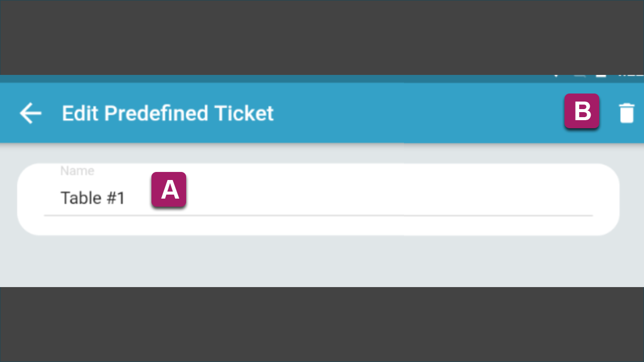644x362 pixels.
Task: Click the magenta B marker badge
Action: click(582, 111)
